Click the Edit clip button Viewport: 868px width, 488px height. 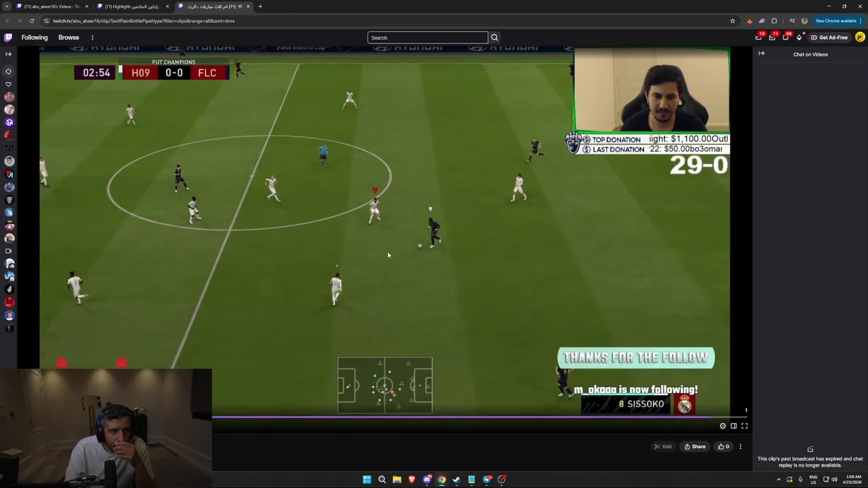pos(663,447)
